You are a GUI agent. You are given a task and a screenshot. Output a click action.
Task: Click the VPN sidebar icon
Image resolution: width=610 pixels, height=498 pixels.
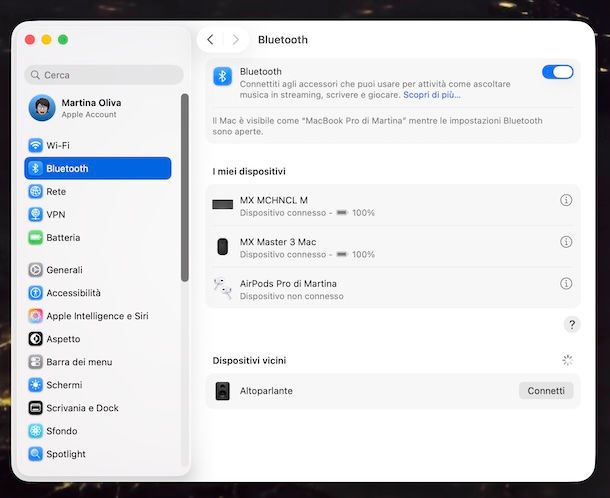[x=35, y=214]
